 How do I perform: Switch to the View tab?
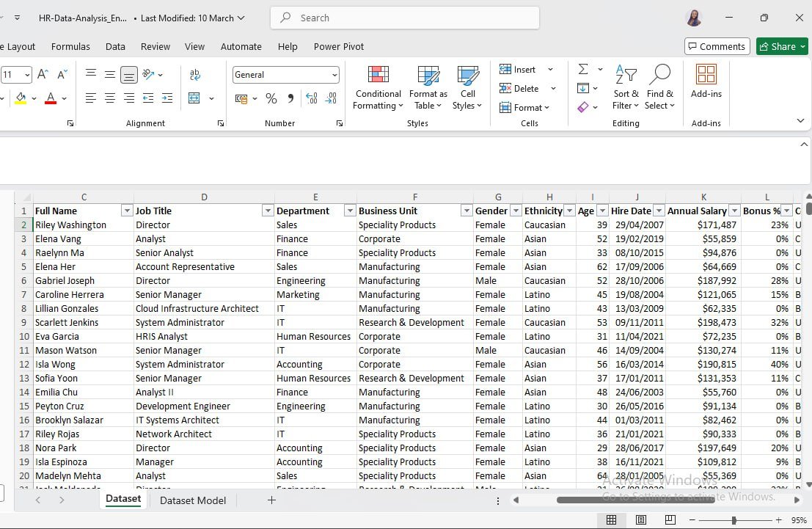[x=194, y=47]
